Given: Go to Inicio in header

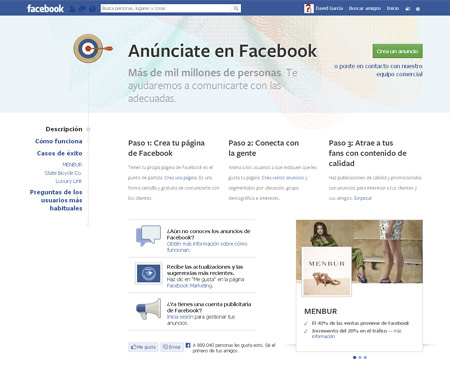Looking at the screenshot, I should pyautogui.click(x=393, y=8).
